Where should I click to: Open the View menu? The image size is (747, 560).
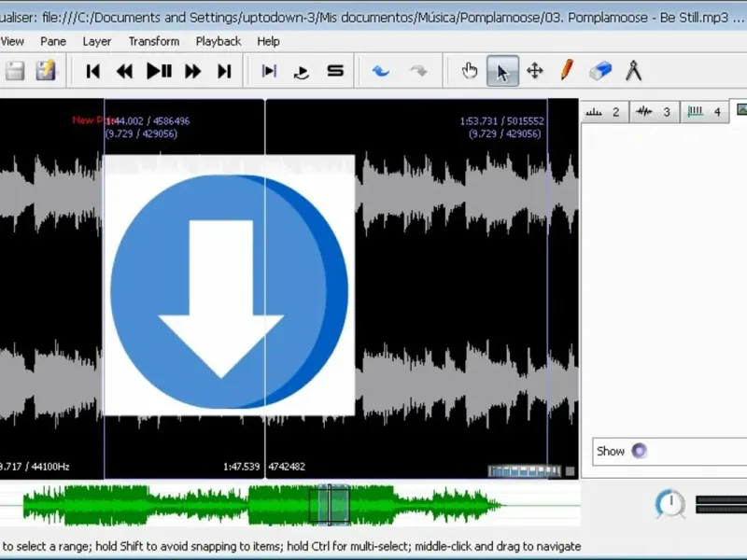click(x=12, y=41)
